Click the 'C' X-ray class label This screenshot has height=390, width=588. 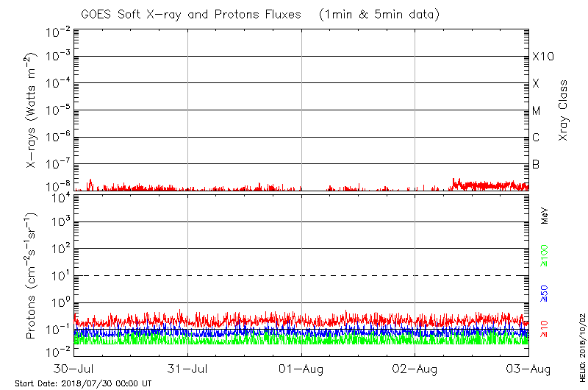pyautogui.click(x=537, y=138)
